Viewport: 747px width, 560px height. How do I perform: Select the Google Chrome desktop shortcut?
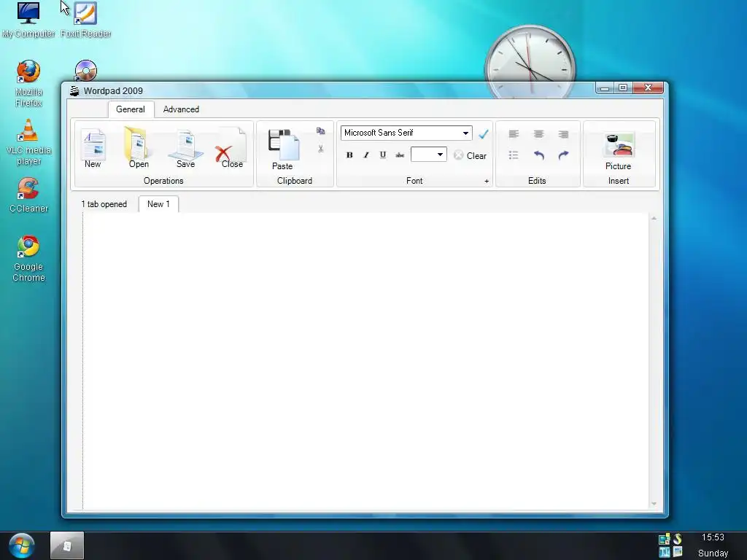[28, 259]
